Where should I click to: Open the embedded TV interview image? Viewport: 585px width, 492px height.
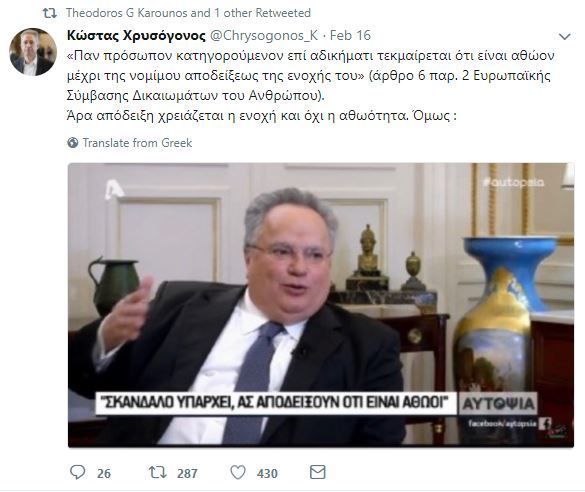tap(321, 305)
